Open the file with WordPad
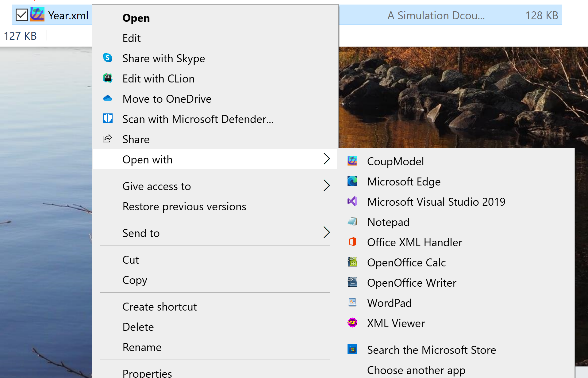This screenshot has height=378, width=588. click(x=456, y=303)
